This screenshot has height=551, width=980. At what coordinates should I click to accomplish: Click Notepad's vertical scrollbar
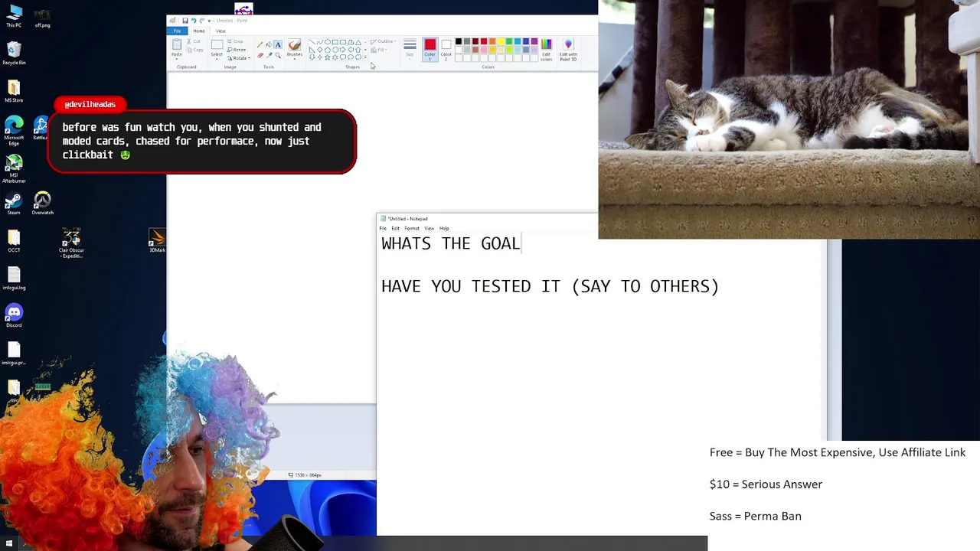coord(822,341)
